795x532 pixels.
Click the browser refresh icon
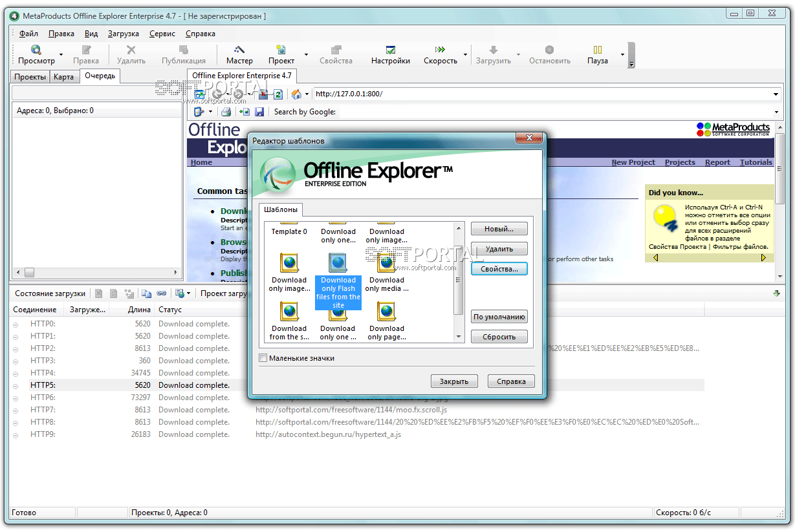tap(278, 94)
